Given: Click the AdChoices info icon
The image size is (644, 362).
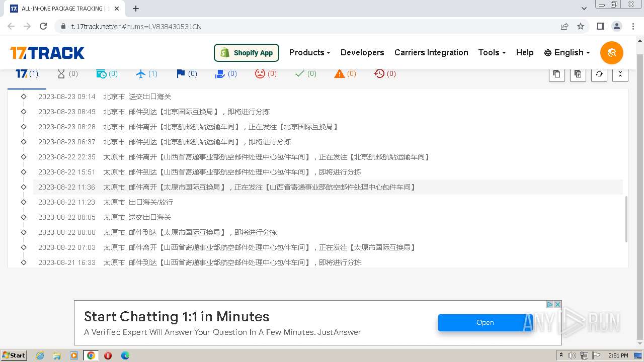Looking at the screenshot, I should point(550,305).
